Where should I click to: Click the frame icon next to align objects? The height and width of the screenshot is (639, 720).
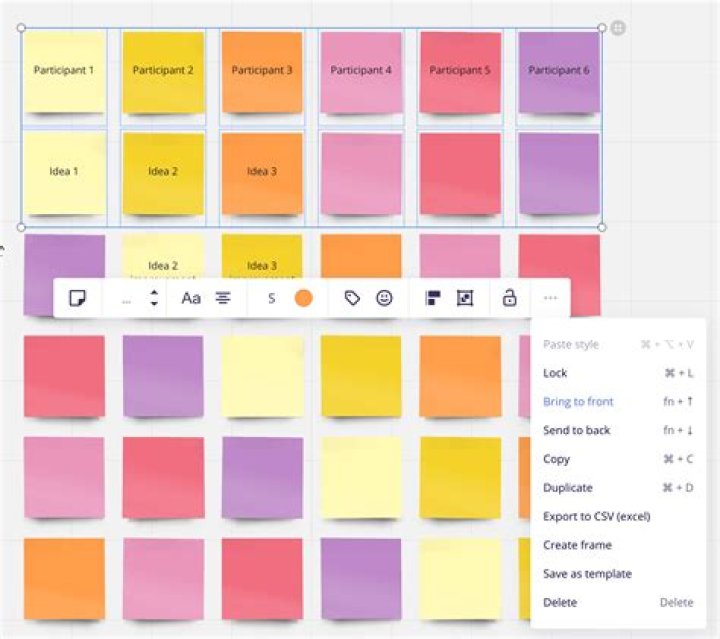coord(465,298)
